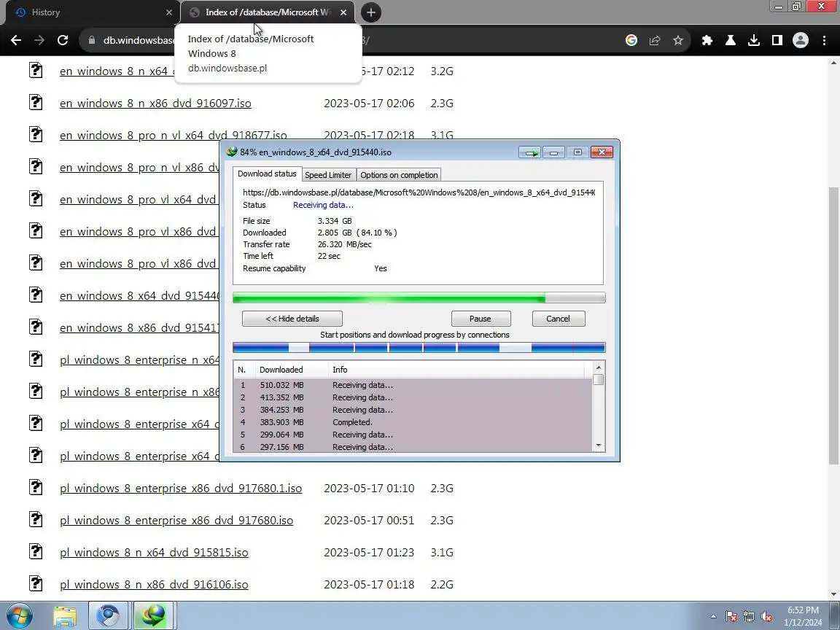Download pl_windows_8_n_x64_dvd_915815.iso link

point(154,552)
